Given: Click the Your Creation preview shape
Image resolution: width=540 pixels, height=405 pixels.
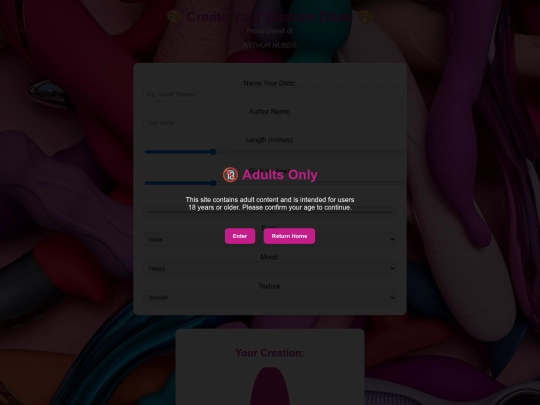Looking at the screenshot, I should pos(270,386).
